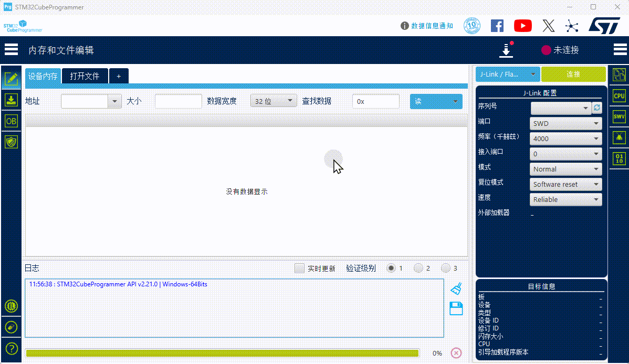The width and height of the screenshot is (629, 364).
Task: Open the security shield panel
Action: (x=12, y=142)
